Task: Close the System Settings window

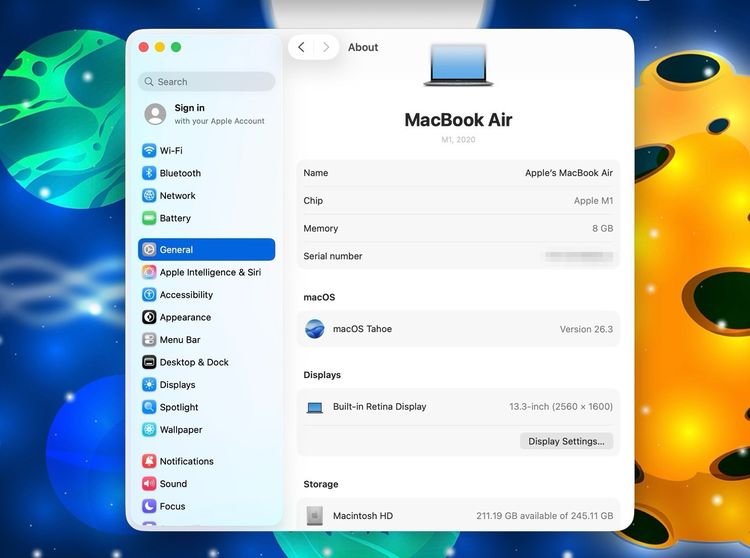Action: click(143, 47)
